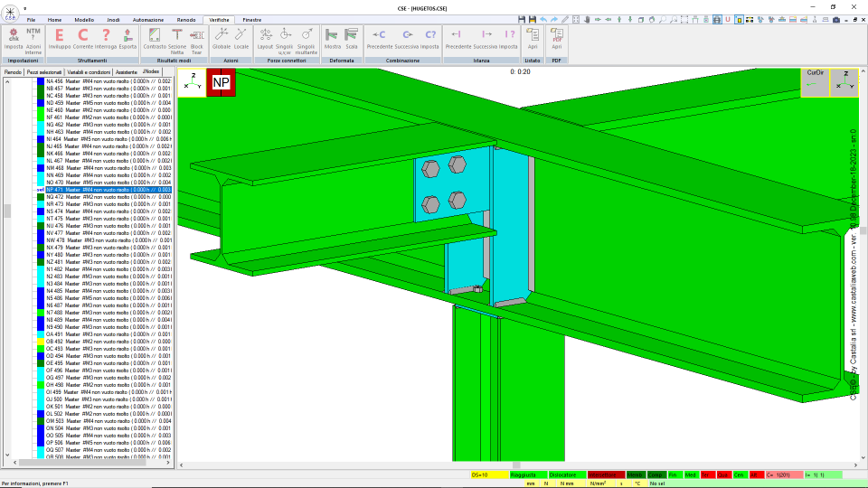This screenshot has width=868, height=488.
Task: Click the save floppy disk icon
Action: 522,19
